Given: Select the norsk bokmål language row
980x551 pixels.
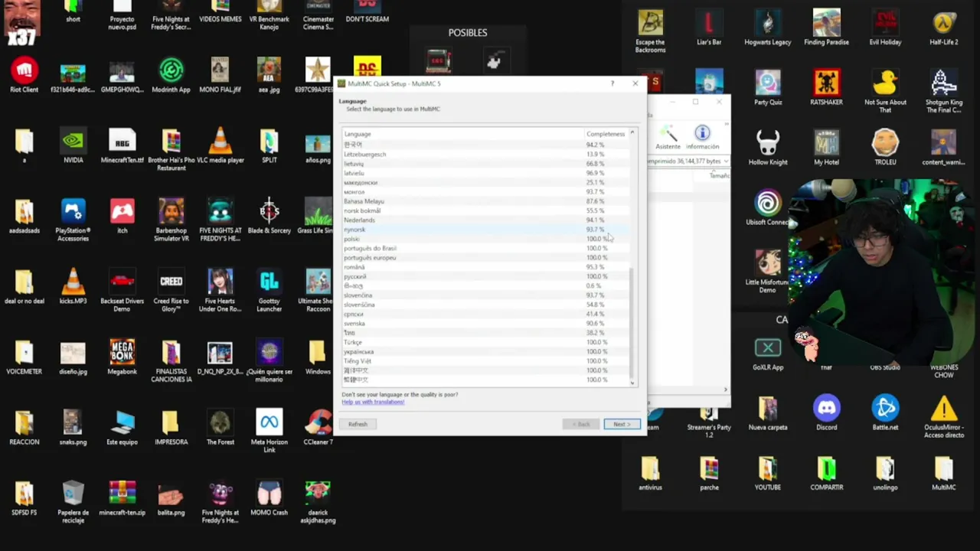Looking at the screenshot, I should (485, 210).
